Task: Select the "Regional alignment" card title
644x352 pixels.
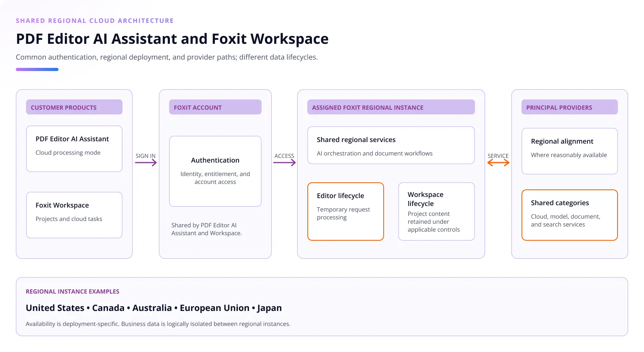Action: click(562, 141)
